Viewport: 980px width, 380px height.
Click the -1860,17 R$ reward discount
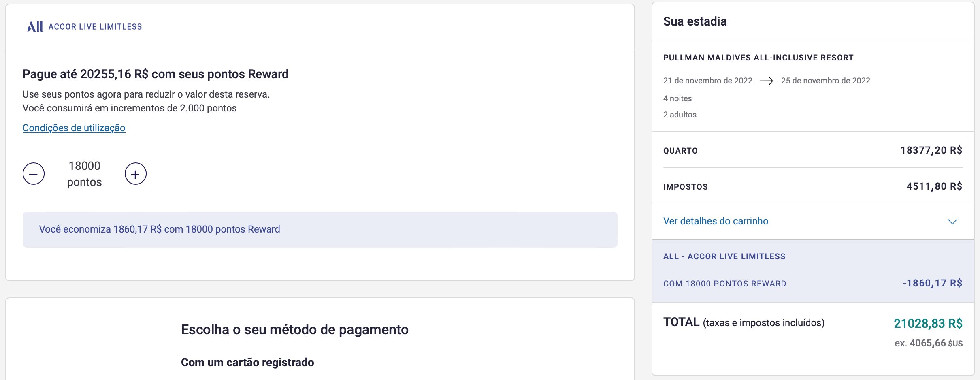point(932,283)
